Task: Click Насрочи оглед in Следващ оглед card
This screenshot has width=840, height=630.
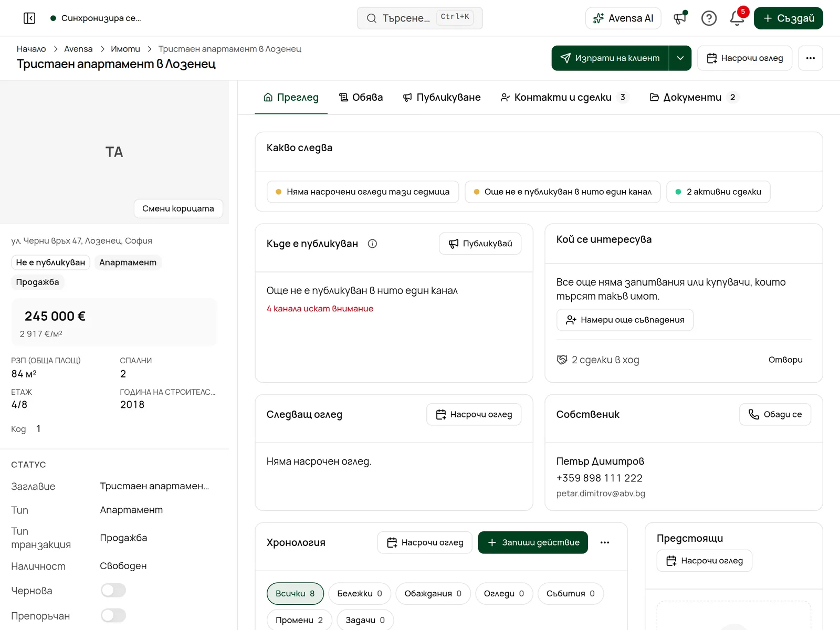Action: pyautogui.click(x=474, y=414)
